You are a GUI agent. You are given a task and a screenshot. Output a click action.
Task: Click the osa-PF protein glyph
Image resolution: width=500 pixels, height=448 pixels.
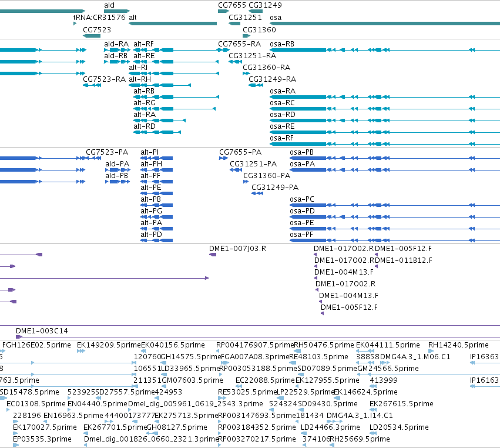395,240
